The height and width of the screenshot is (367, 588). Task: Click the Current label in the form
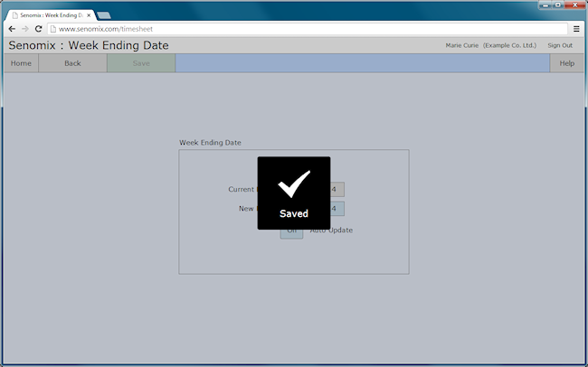click(242, 189)
